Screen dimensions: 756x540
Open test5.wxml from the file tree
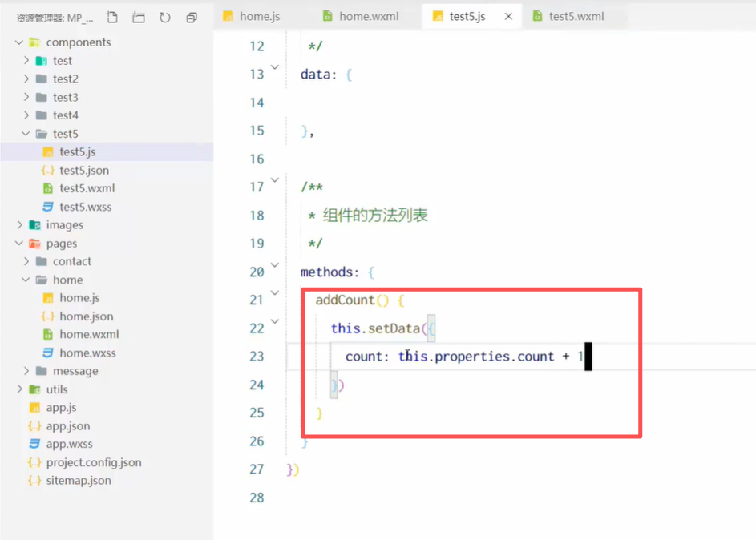107,188
